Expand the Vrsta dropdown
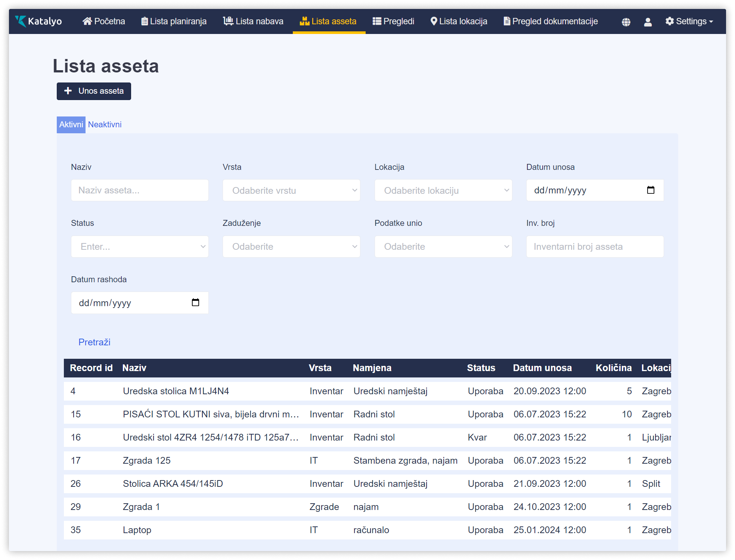Image resolution: width=735 pixels, height=560 pixels. point(291,190)
